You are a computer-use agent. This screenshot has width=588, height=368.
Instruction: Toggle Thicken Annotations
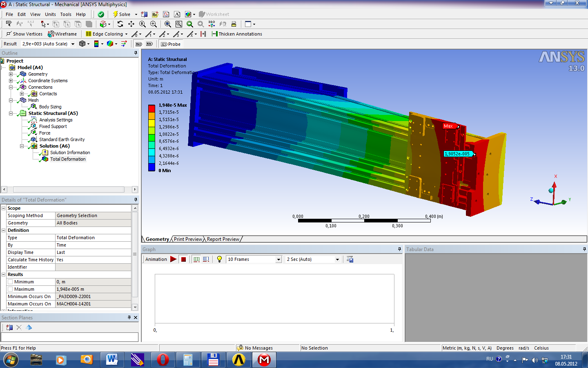237,34
